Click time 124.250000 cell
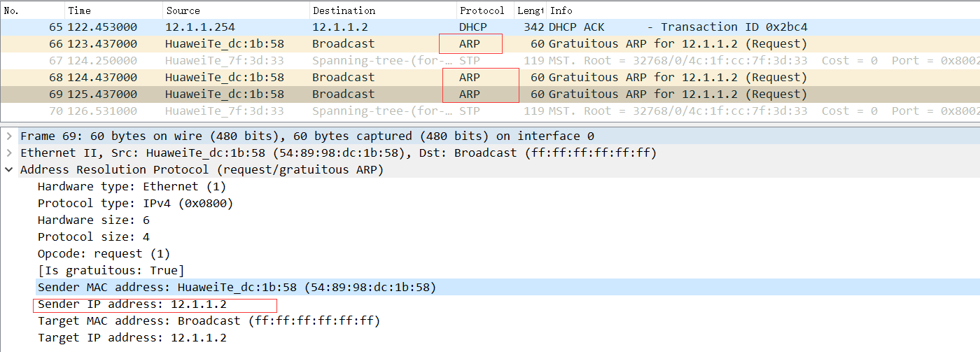Image resolution: width=980 pixels, height=352 pixels. pyautogui.click(x=102, y=61)
